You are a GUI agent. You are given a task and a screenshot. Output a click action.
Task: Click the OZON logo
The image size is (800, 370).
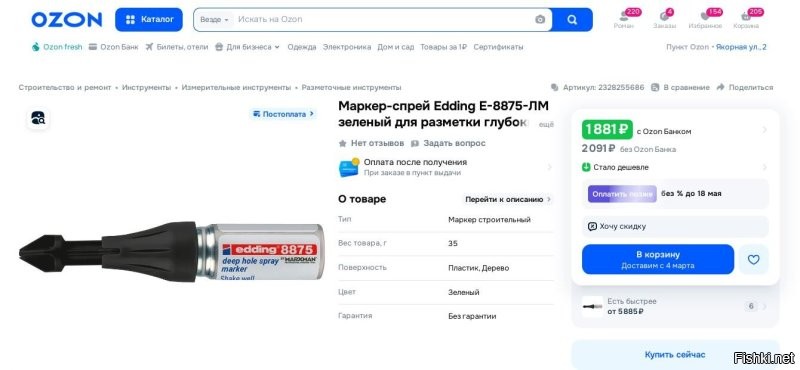click(x=66, y=19)
